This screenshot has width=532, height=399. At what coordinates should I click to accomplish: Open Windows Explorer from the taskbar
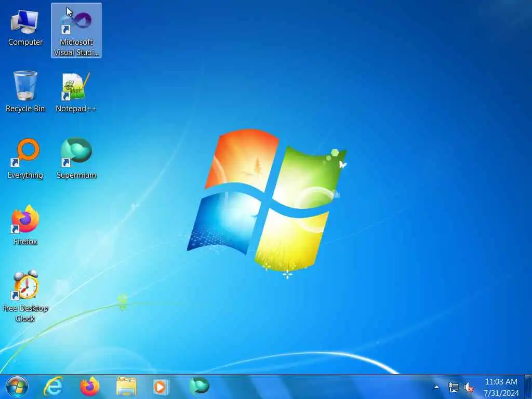click(126, 387)
